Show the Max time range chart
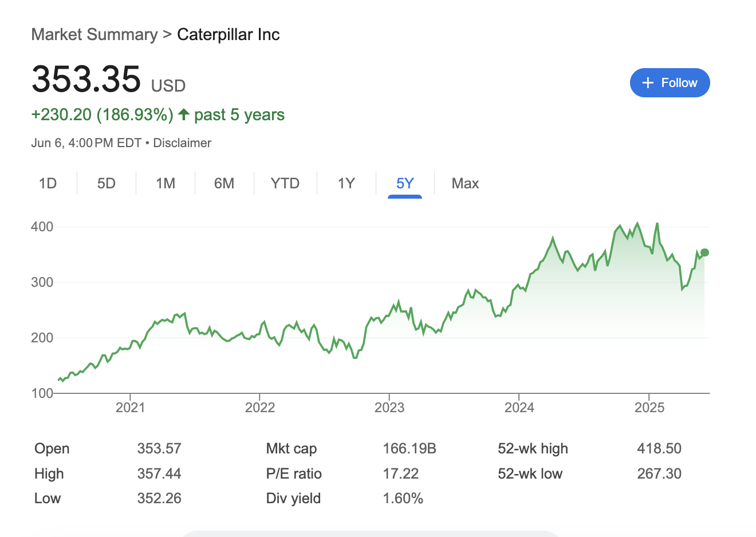 coord(465,183)
